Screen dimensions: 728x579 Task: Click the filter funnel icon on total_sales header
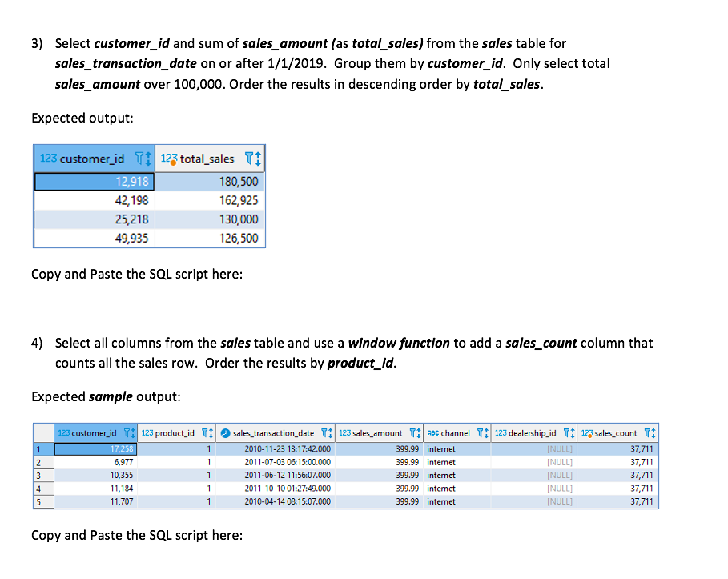pyautogui.click(x=247, y=159)
